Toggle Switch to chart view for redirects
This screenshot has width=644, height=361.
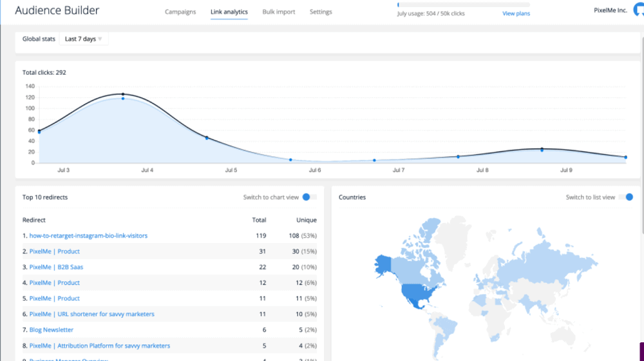(310, 197)
